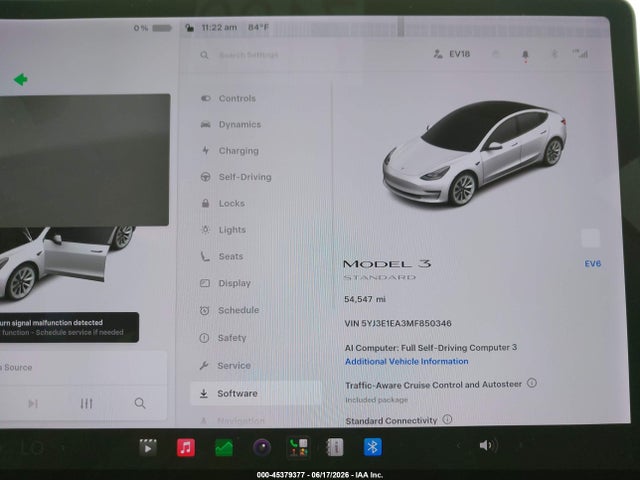Open the Controls settings menu
640x480 pixels.
pyautogui.click(x=229, y=98)
